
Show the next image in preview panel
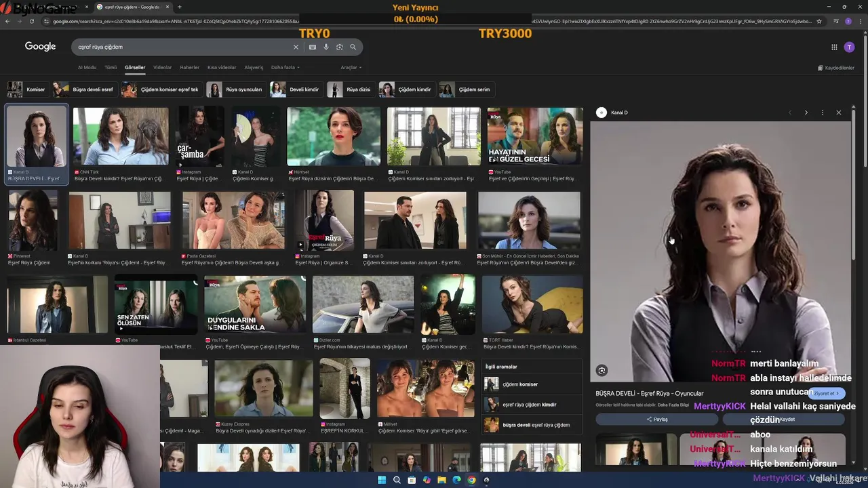(806, 113)
